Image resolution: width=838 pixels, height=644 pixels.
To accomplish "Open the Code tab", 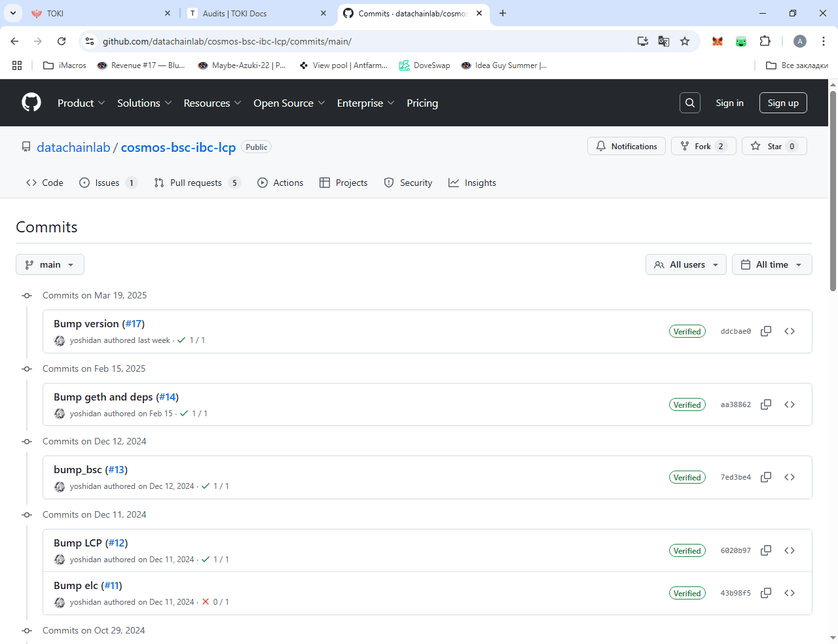I will pyautogui.click(x=45, y=183).
